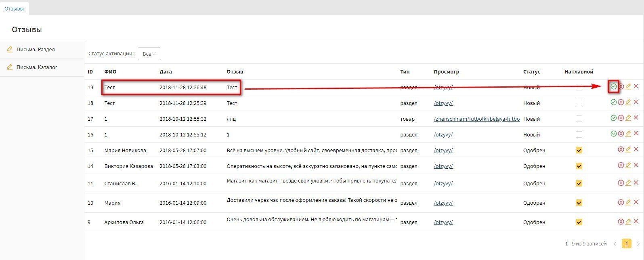Check 'На главной' box for review 19
The width and height of the screenshot is (644, 260).
click(x=579, y=87)
